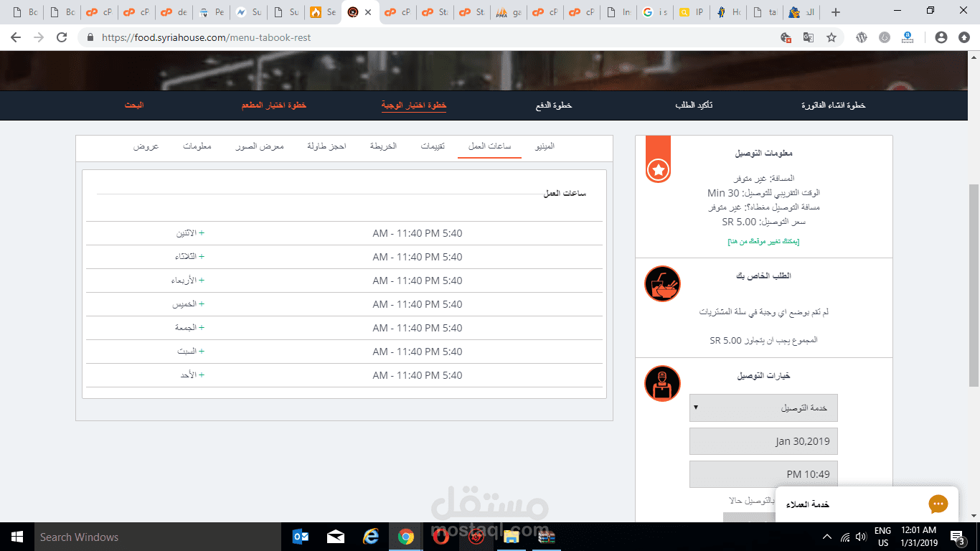Open customer service chat bubble icon
This screenshot has width=980, height=551.
point(938,504)
